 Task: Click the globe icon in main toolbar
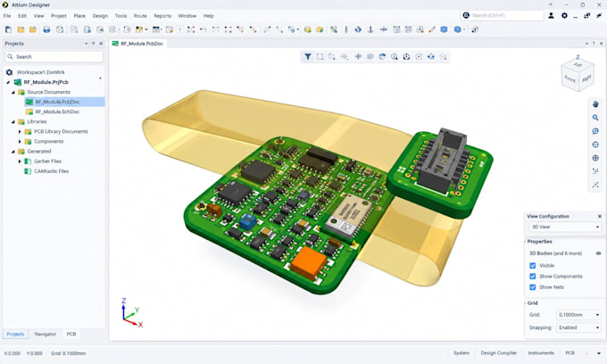point(358,29)
